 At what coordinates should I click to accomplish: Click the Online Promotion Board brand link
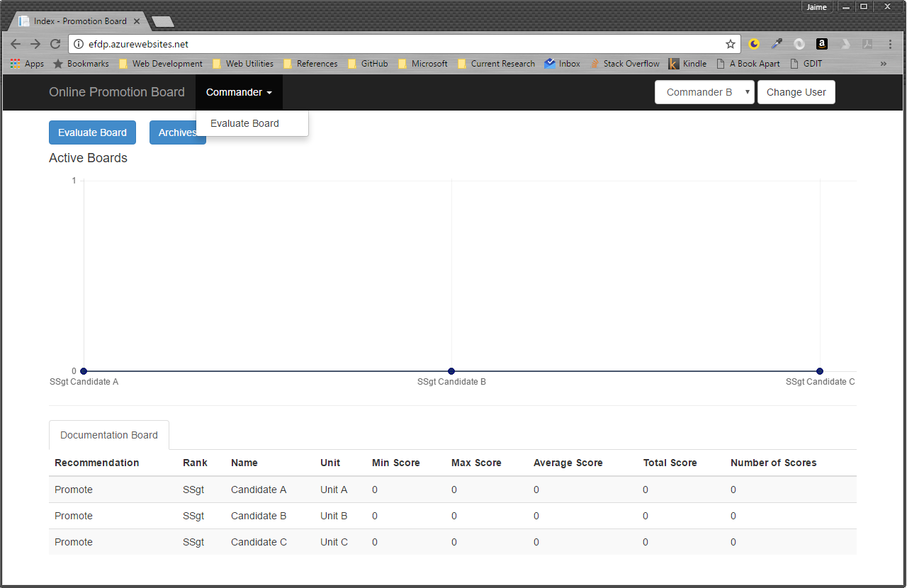[117, 92]
